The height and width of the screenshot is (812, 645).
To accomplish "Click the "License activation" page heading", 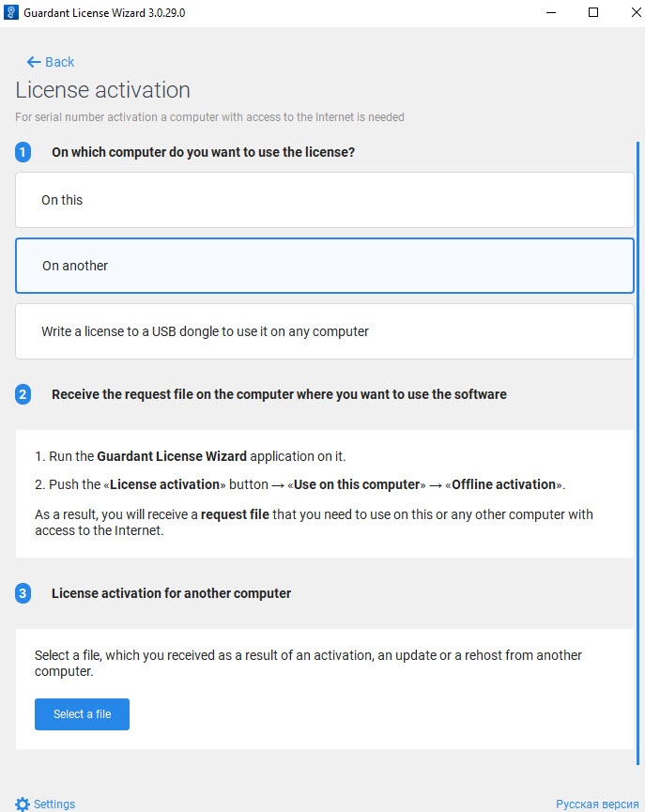I will (103, 90).
